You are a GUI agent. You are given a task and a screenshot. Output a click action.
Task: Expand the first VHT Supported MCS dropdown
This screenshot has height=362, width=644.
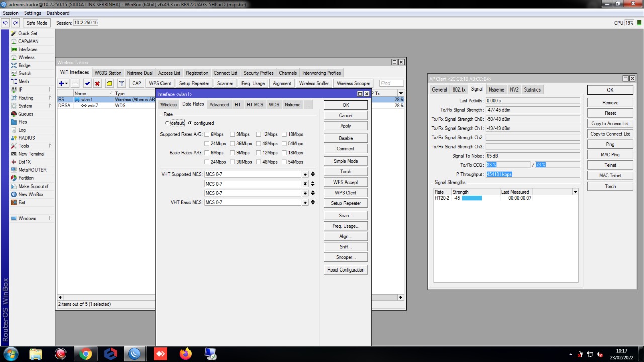tap(305, 174)
